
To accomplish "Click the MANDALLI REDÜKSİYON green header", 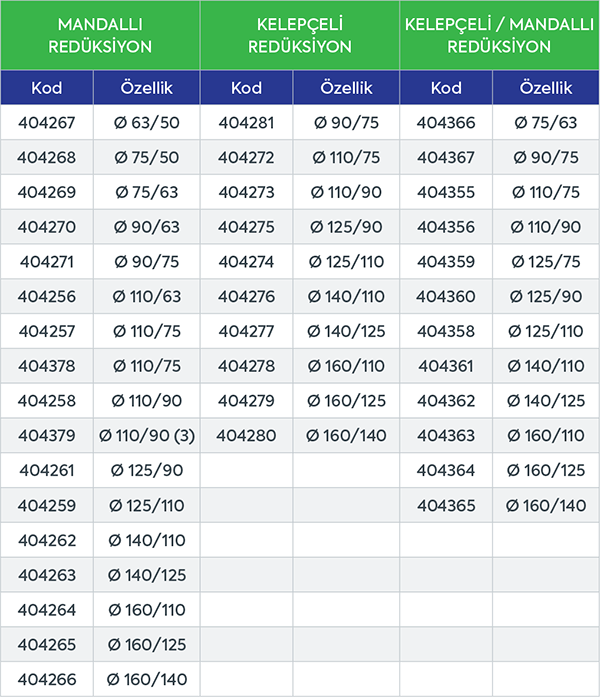I will pos(99,35).
